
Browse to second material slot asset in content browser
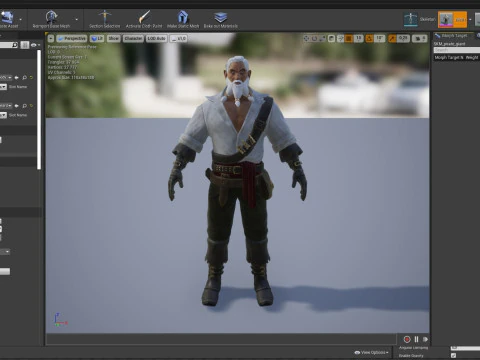(x=24, y=106)
